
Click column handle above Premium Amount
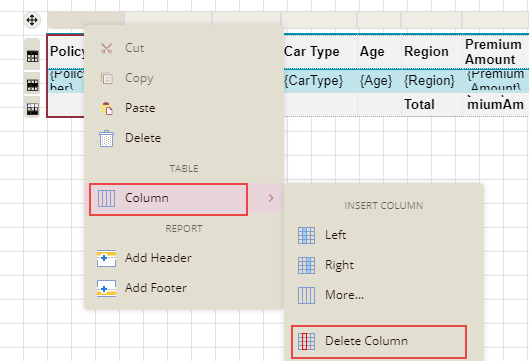tap(495, 20)
